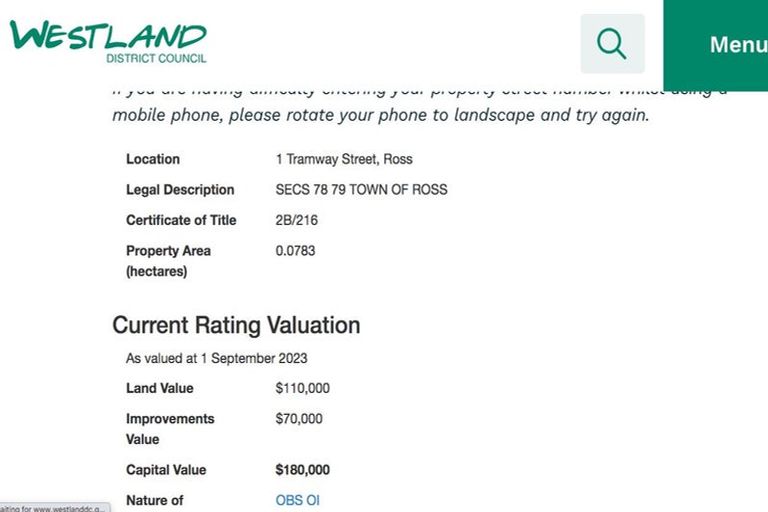Click the Location field label
The width and height of the screenshot is (768, 512).
click(x=153, y=159)
